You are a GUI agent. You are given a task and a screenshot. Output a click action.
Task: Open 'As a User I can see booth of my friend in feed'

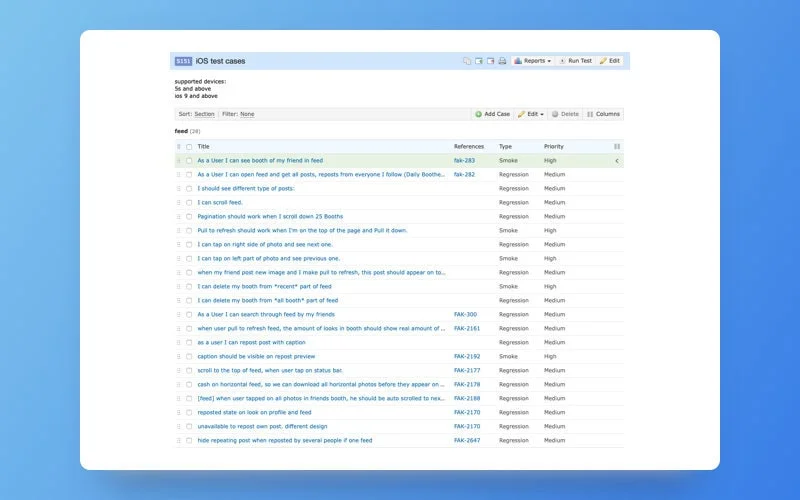click(260, 160)
